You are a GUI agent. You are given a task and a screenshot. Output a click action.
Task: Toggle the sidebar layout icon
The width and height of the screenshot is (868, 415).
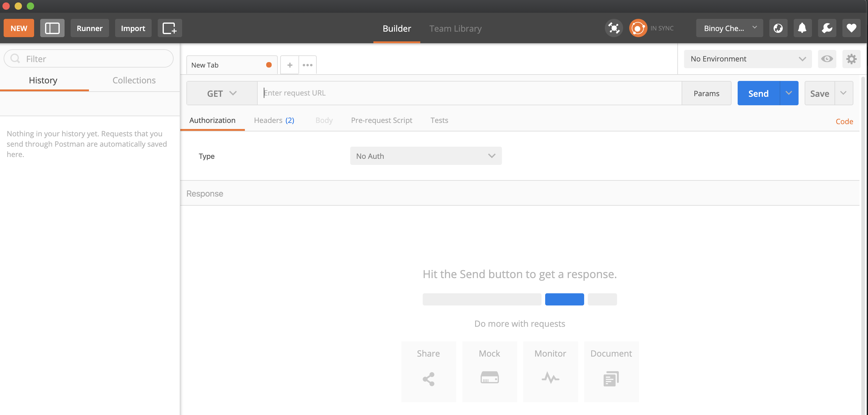tap(52, 28)
